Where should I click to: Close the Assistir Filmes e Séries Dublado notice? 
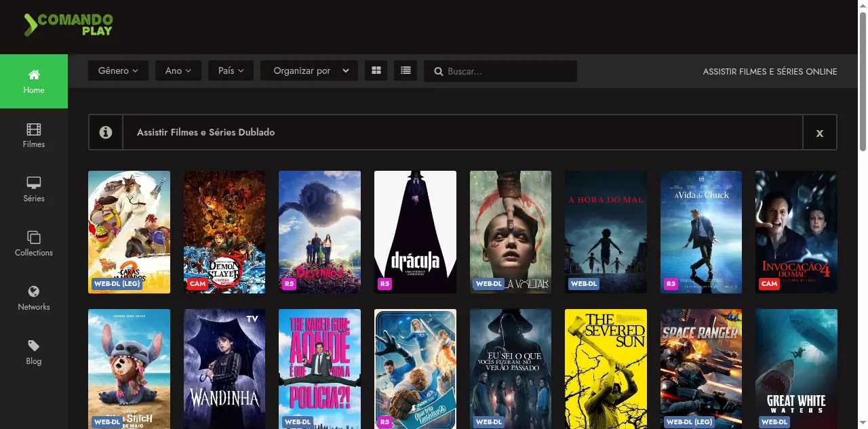coord(820,133)
